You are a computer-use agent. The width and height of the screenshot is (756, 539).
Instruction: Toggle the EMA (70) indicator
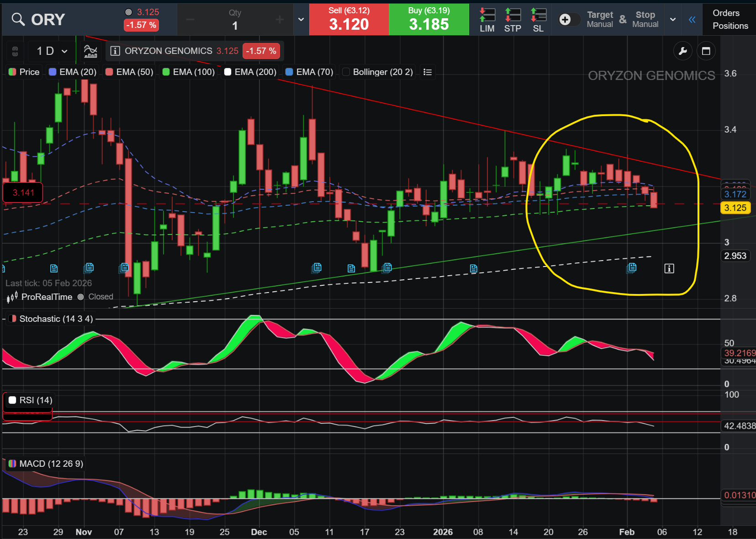pyautogui.click(x=309, y=72)
